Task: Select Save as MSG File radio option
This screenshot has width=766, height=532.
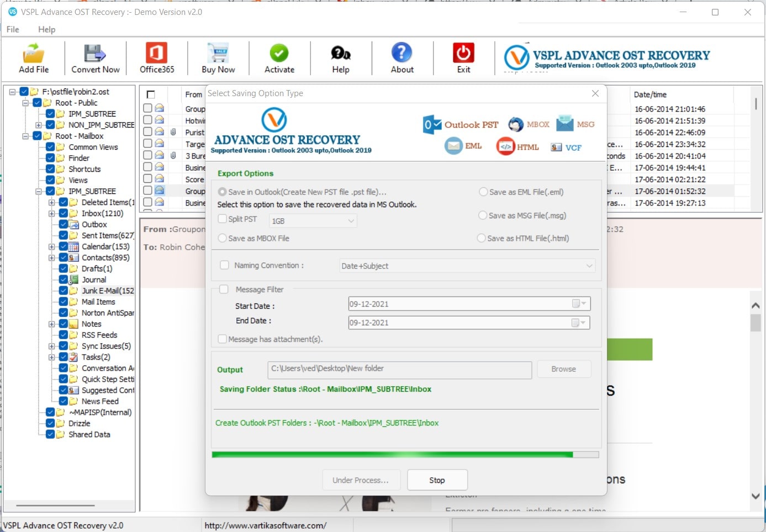Action: point(483,215)
